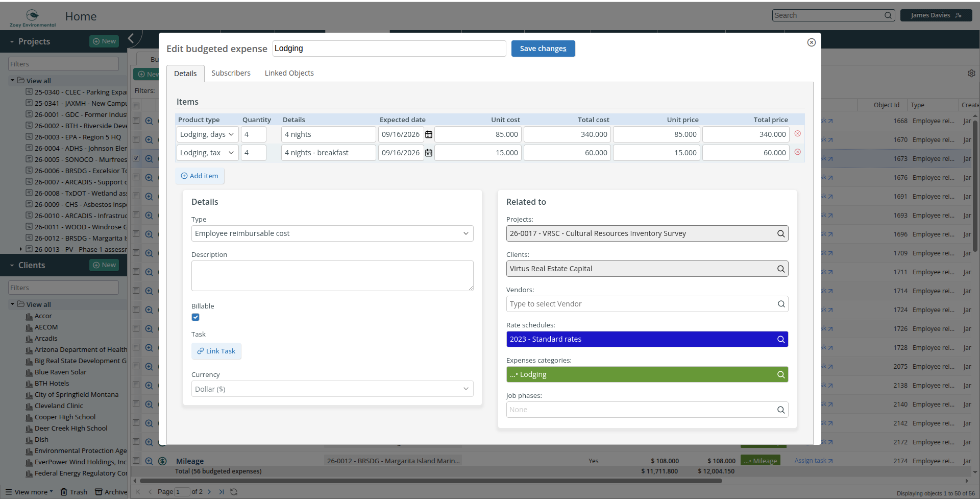Select the Details tab
Image resolution: width=980 pixels, height=499 pixels.
coord(185,74)
